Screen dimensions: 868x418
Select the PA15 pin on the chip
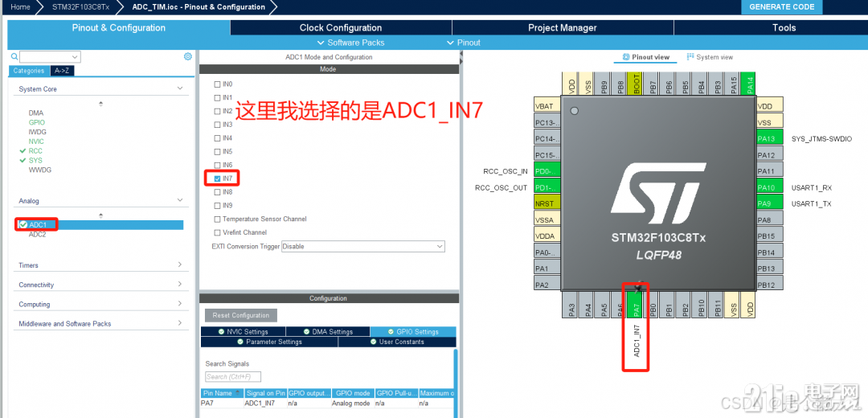tap(734, 83)
